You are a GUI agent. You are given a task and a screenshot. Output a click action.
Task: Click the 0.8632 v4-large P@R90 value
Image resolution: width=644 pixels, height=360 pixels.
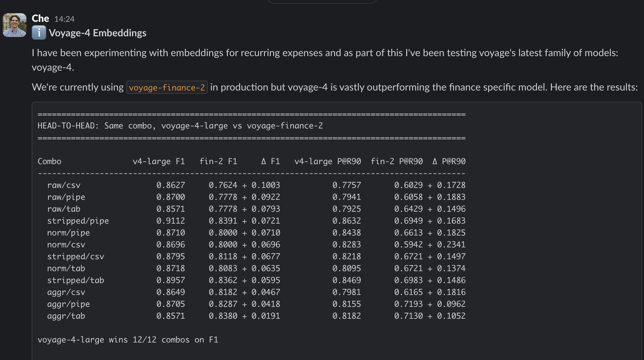347,221
